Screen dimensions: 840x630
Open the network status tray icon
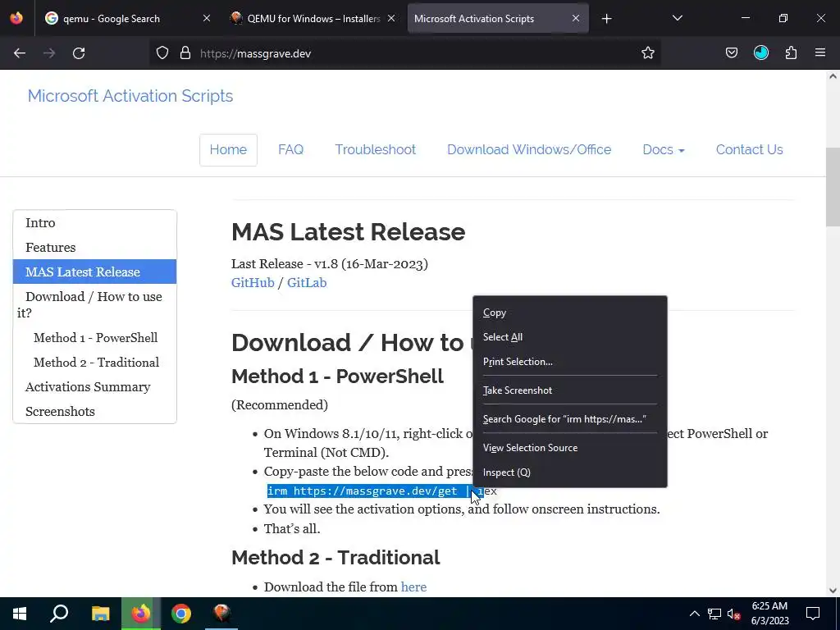coord(714,614)
